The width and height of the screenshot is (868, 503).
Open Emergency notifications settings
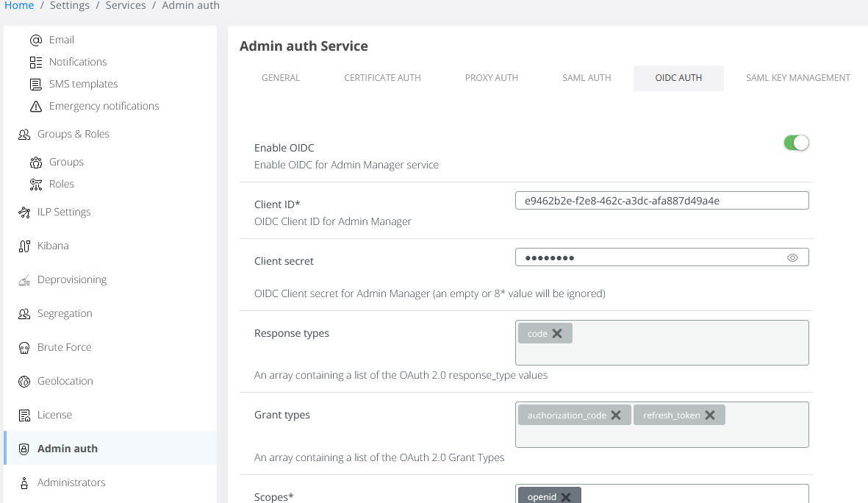(104, 107)
